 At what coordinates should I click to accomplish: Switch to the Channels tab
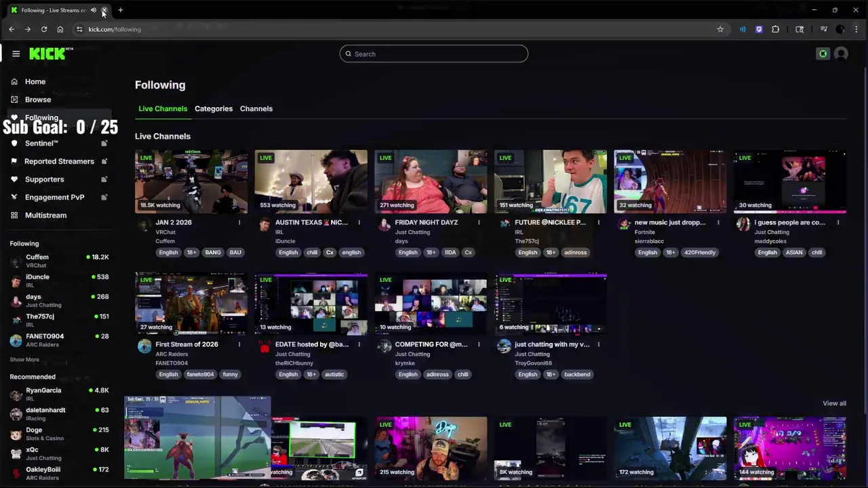(256, 108)
